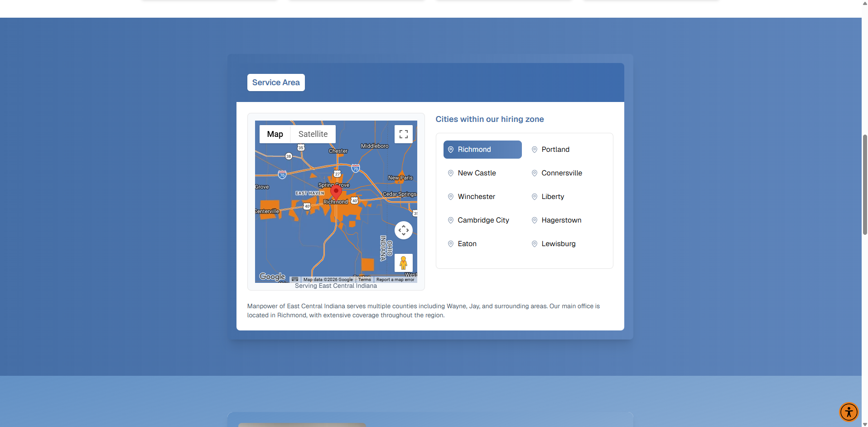Click Report a map error link
This screenshot has width=868, height=427.
click(395, 280)
